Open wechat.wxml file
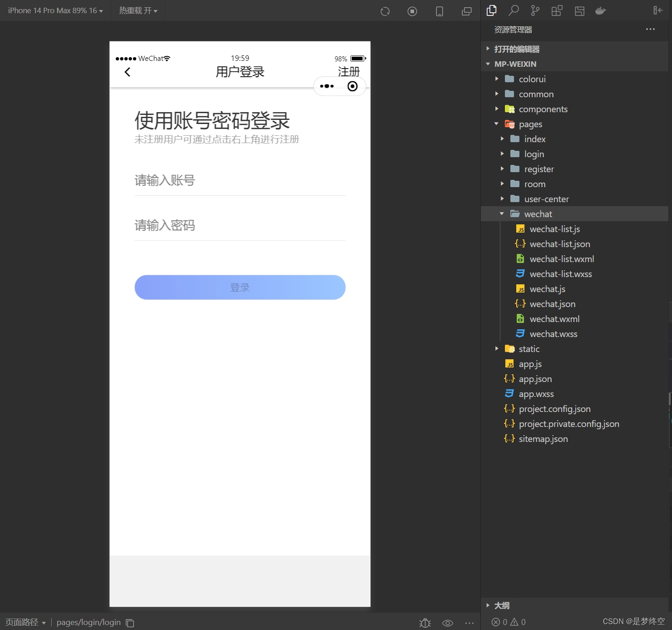This screenshot has width=672, height=630. [x=574, y=319]
